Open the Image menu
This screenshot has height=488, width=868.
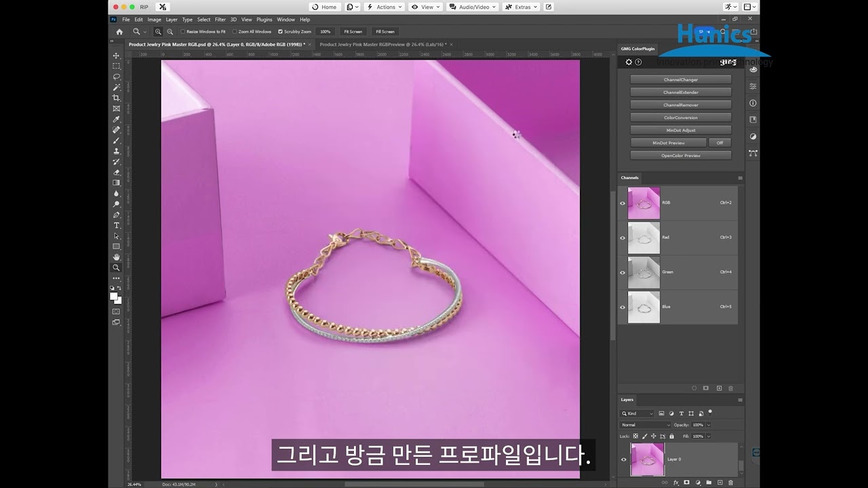pos(155,20)
